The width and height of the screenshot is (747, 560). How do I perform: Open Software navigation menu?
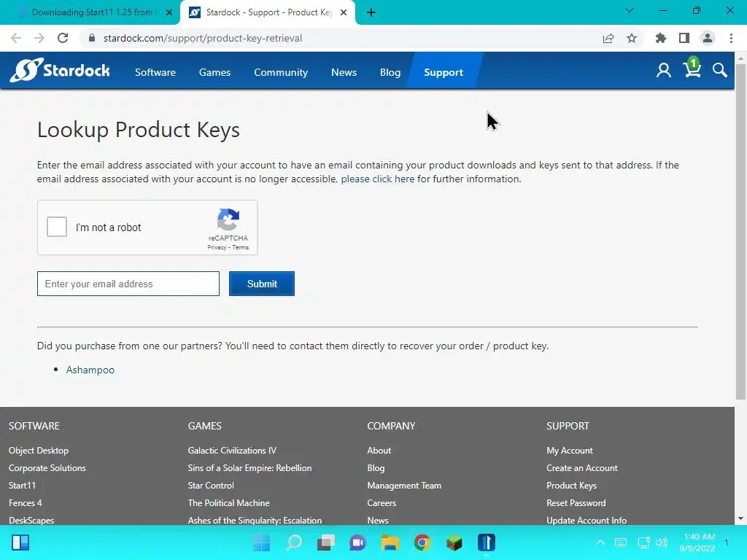tap(155, 72)
